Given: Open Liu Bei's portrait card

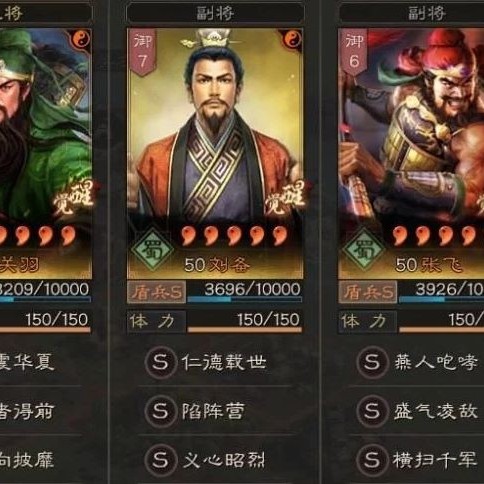Looking at the screenshot, I should point(215,153).
